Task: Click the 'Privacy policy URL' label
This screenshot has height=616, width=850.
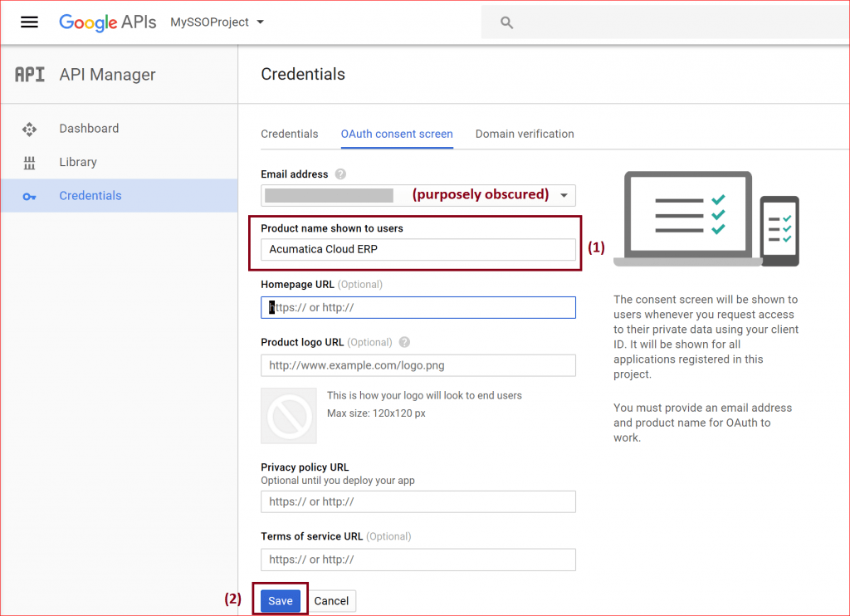Action: (x=305, y=467)
